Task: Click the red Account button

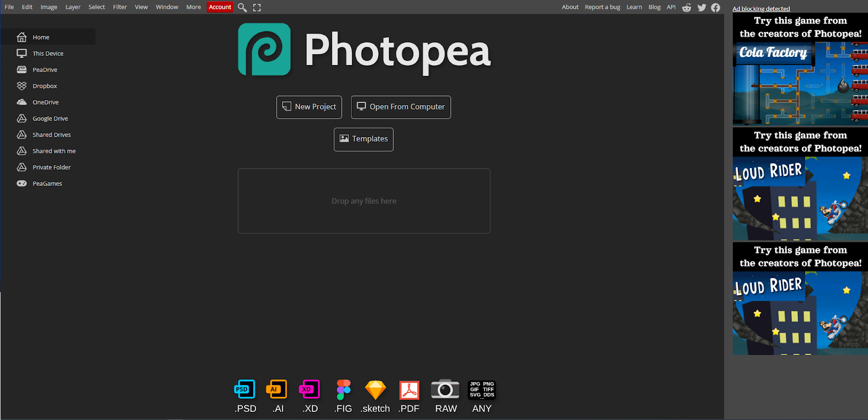Action: click(220, 7)
